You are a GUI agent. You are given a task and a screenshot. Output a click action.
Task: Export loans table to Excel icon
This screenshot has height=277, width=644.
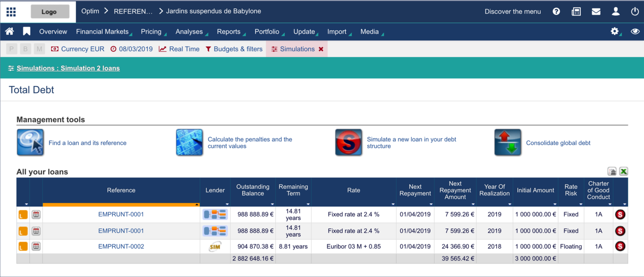tap(624, 171)
